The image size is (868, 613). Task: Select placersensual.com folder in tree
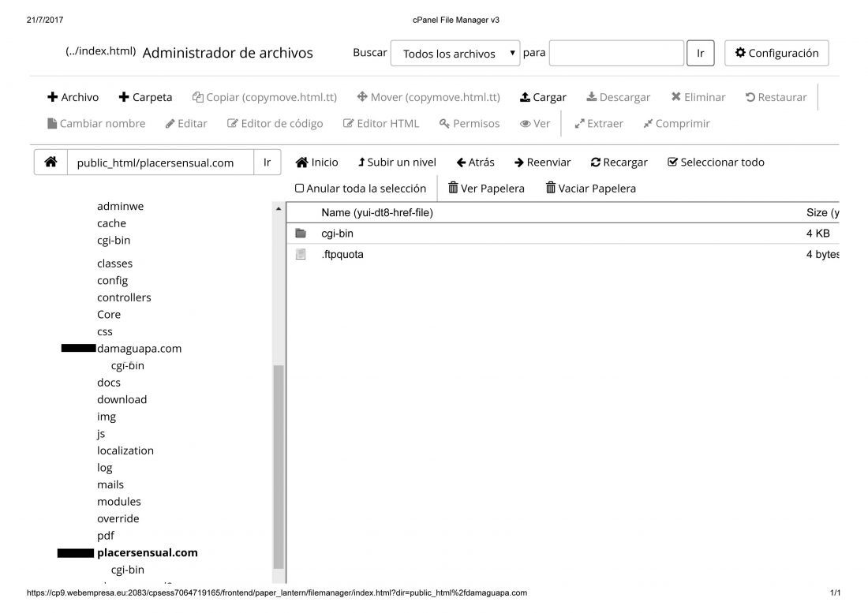[x=148, y=553]
